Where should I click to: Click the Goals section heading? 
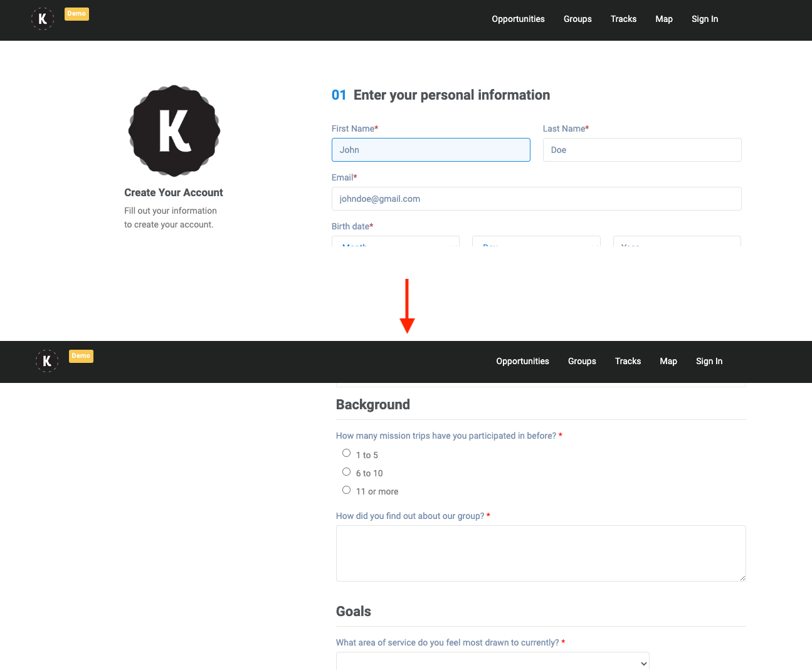point(354,611)
